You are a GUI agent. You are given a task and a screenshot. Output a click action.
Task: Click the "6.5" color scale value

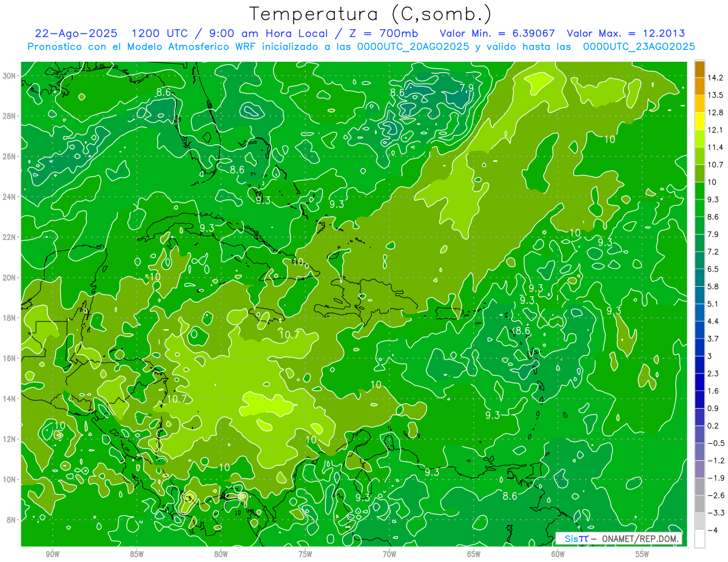[x=713, y=269]
